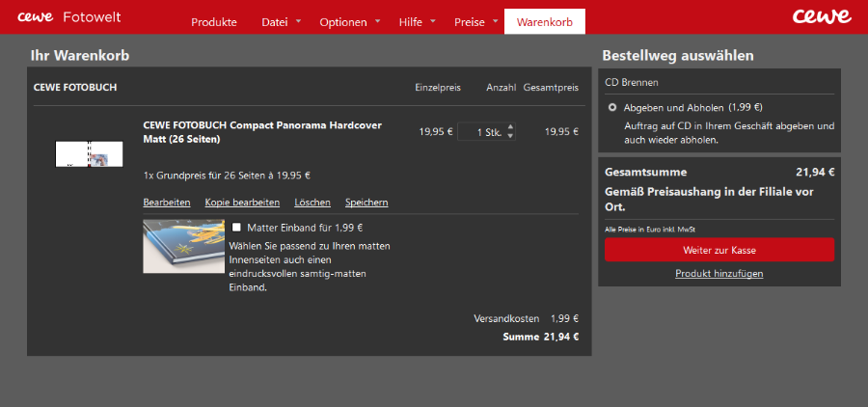
Task: Remove the item via the Löschen link
Action: coord(312,203)
